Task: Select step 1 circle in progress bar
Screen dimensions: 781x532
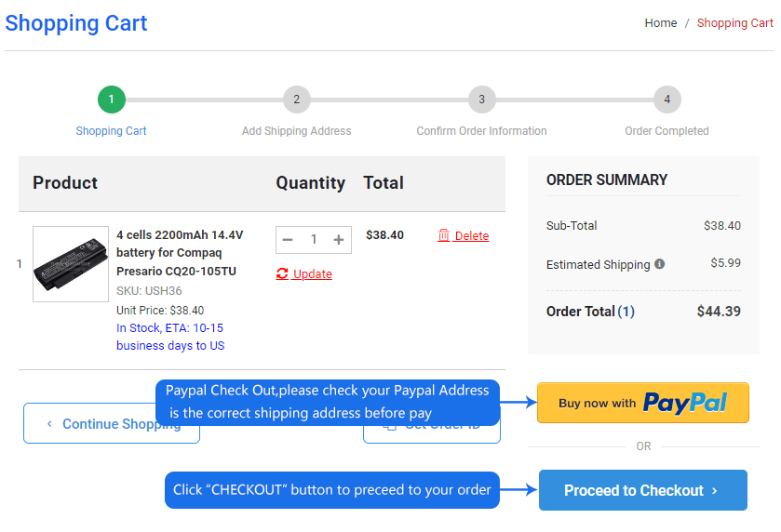Action: point(111,99)
